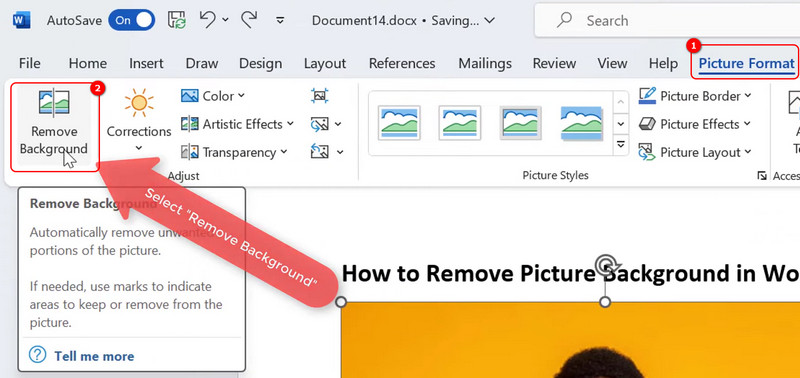Viewport: 800px width, 378px height.
Task: Click into the Search box
Action: coord(667,20)
